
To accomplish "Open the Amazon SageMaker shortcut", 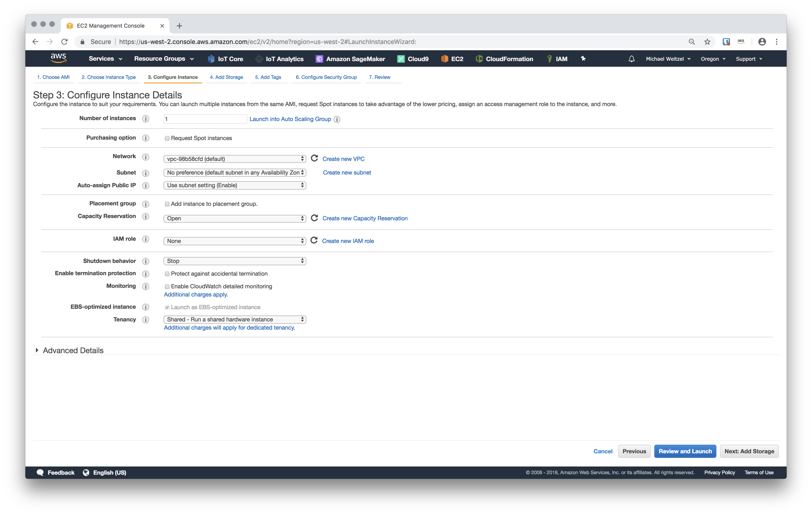I will 350,59.
